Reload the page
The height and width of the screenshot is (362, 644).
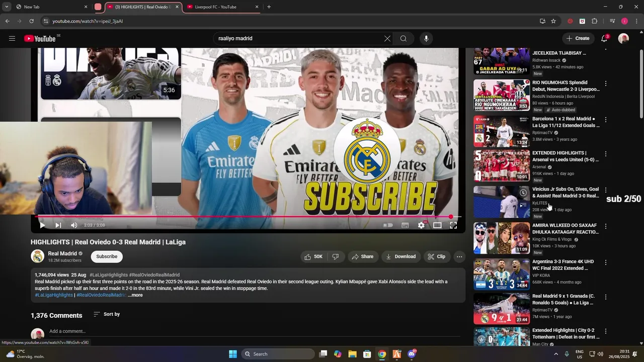click(31, 21)
